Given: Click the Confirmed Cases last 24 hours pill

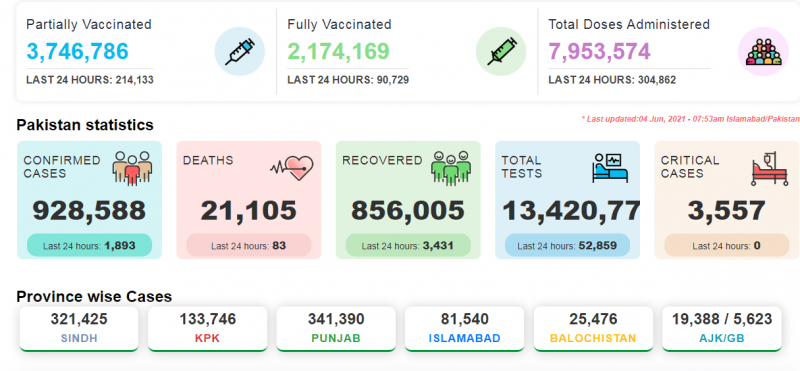Looking at the screenshot, I should coord(89,245).
